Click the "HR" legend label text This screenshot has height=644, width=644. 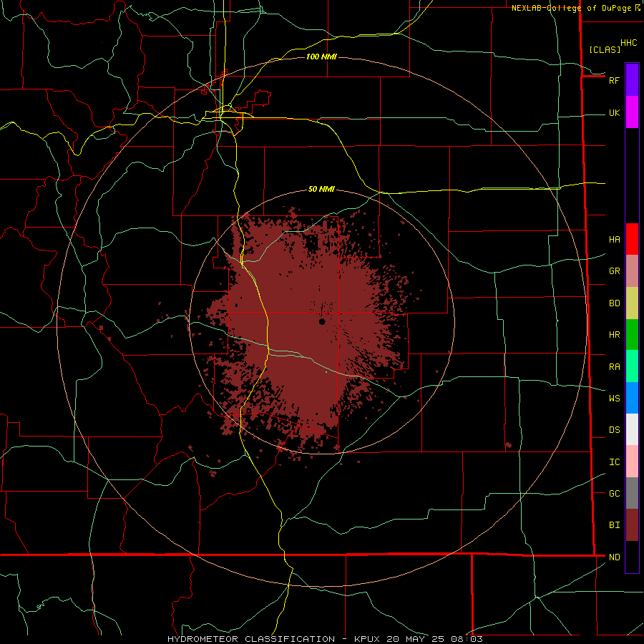pos(615,335)
